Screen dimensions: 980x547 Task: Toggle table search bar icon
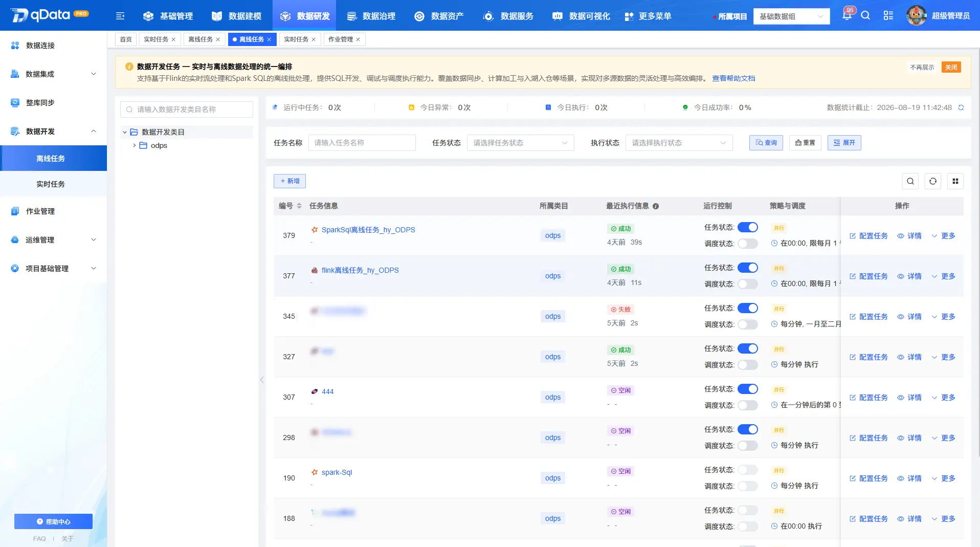click(x=910, y=181)
